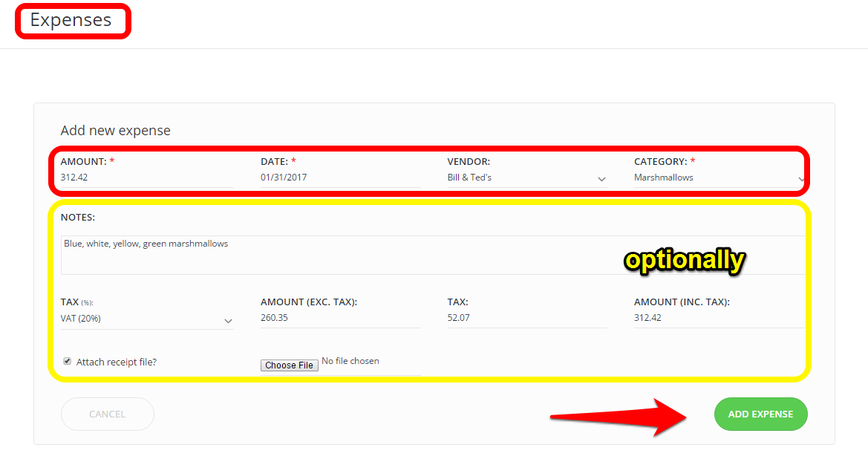The image size is (868, 462).
Task: Focus the Amount (inc. tax) field
Action: [x=717, y=318]
